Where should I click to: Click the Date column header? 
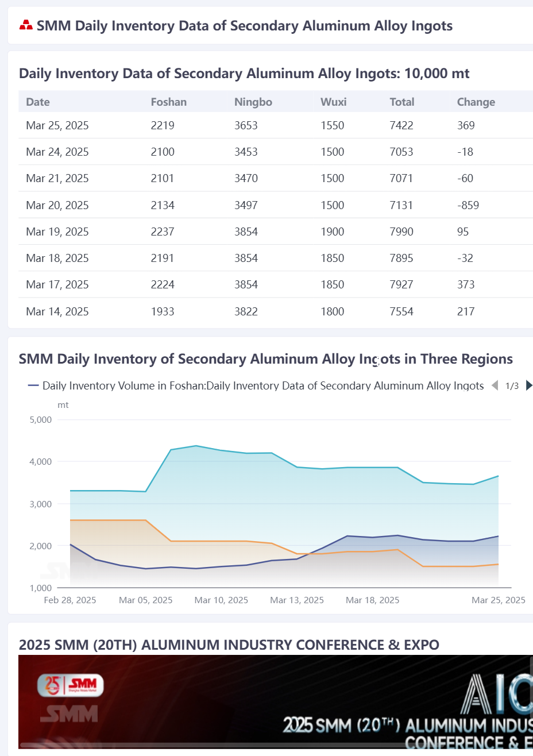tap(38, 102)
